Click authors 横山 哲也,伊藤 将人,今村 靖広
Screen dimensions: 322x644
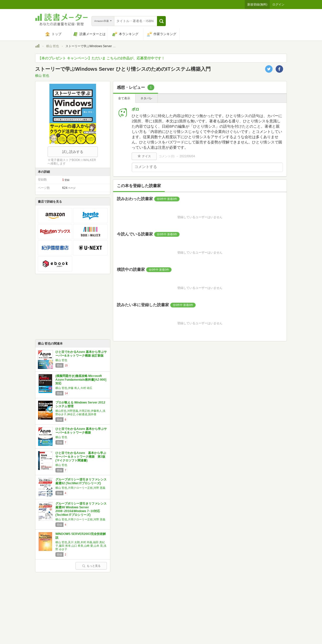tap(74, 388)
